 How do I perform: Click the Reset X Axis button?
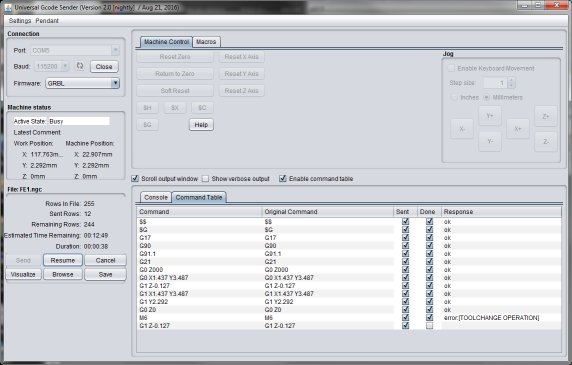(x=241, y=57)
